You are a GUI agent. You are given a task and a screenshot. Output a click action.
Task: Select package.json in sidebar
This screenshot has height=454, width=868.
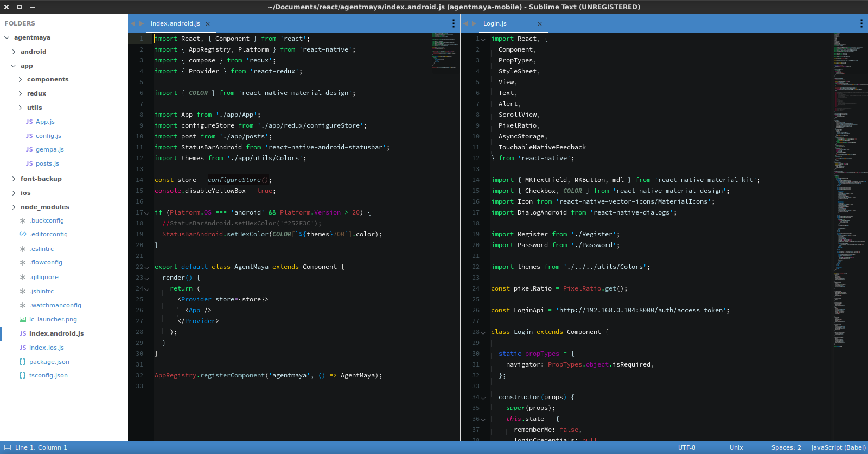[49, 362]
